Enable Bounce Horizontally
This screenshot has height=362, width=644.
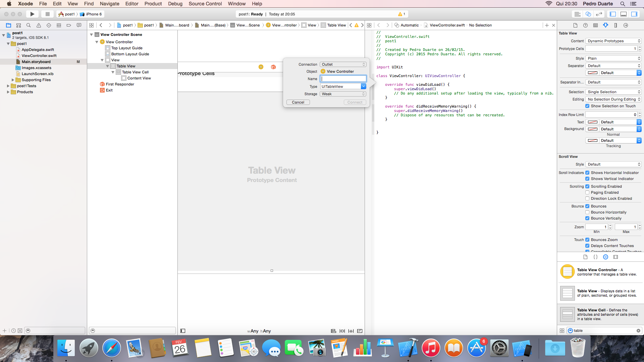587,212
